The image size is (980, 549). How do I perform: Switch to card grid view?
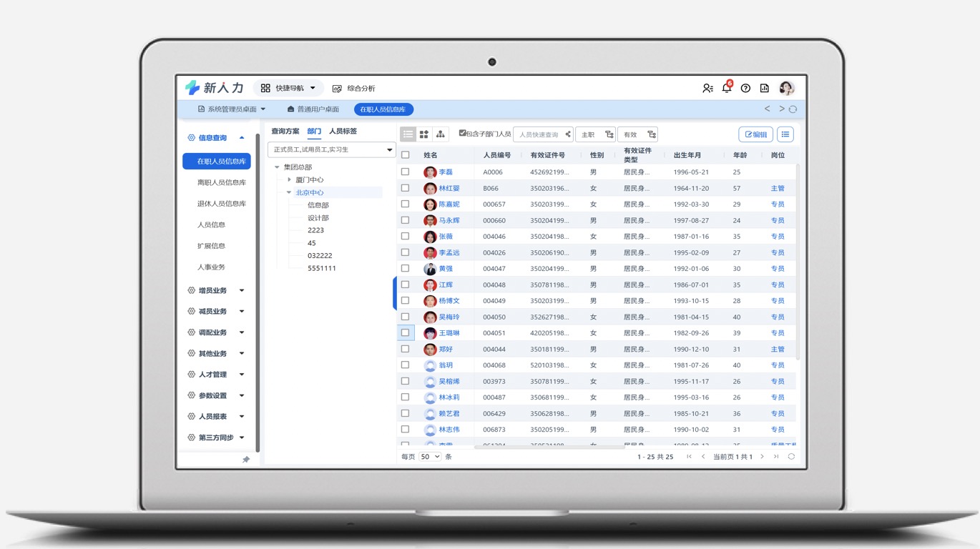[424, 134]
